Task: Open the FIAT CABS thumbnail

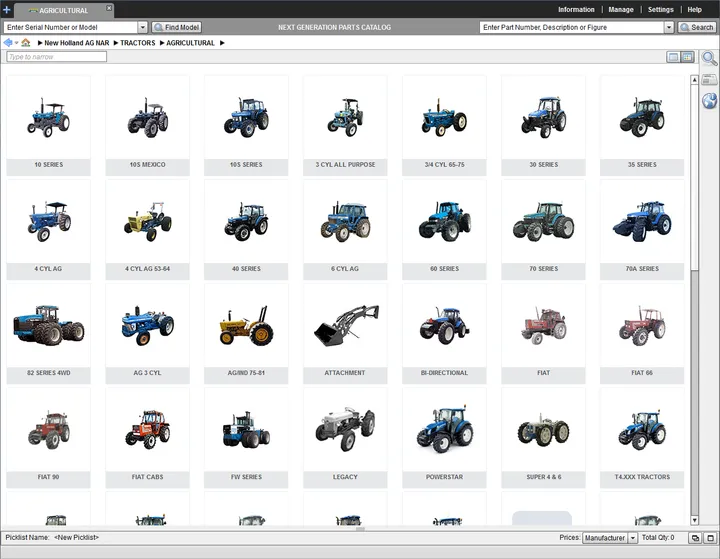Action: pyautogui.click(x=147, y=438)
